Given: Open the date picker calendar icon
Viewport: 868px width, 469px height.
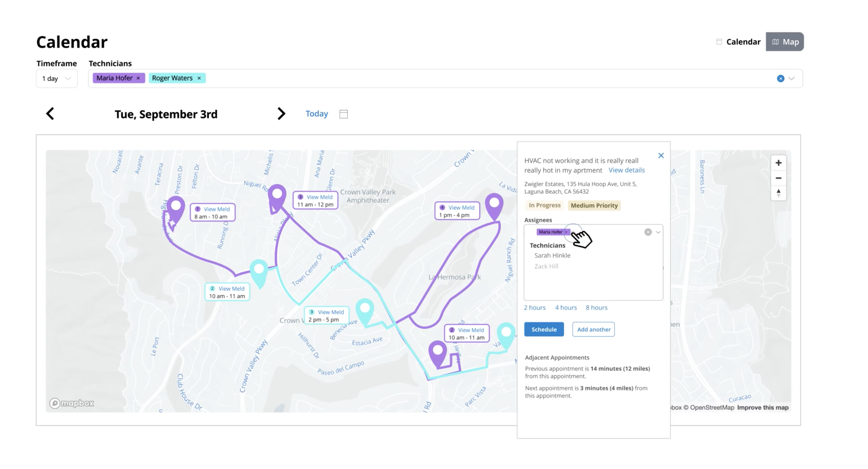Looking at the screenshot, I should click(343, 114).
